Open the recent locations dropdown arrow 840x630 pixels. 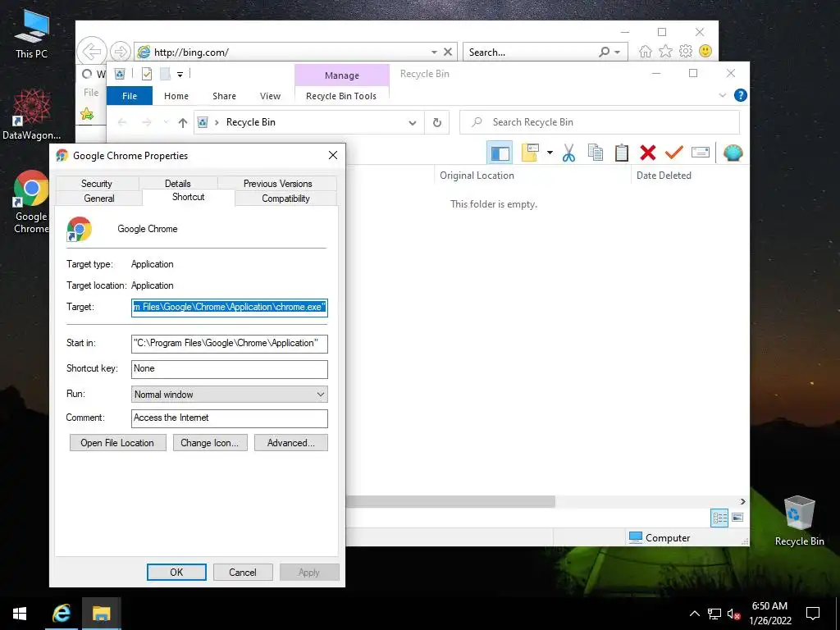(166, 122)
